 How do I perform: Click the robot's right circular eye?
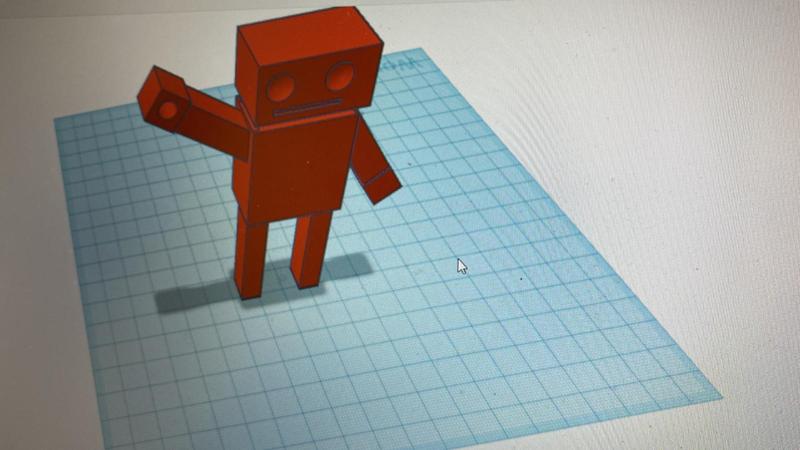click(x=340, y=77)
